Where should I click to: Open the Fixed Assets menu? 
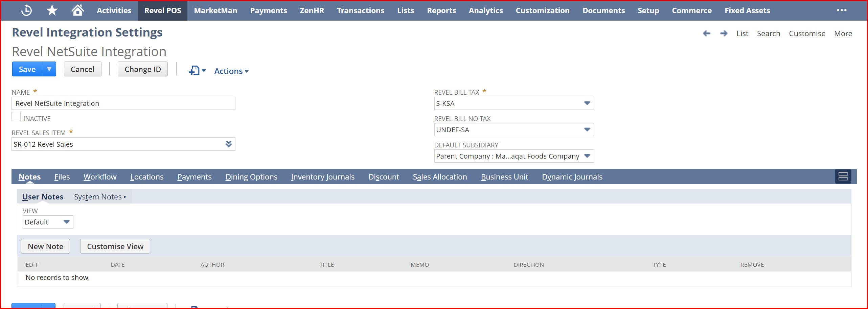747,10
